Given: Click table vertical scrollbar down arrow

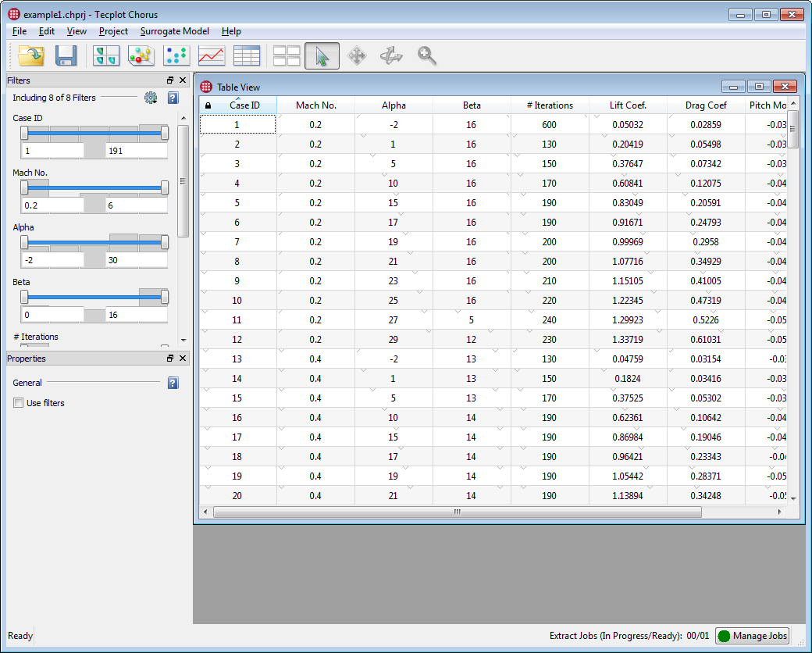Looking at the screenshot, I should [x=793, y=498].
